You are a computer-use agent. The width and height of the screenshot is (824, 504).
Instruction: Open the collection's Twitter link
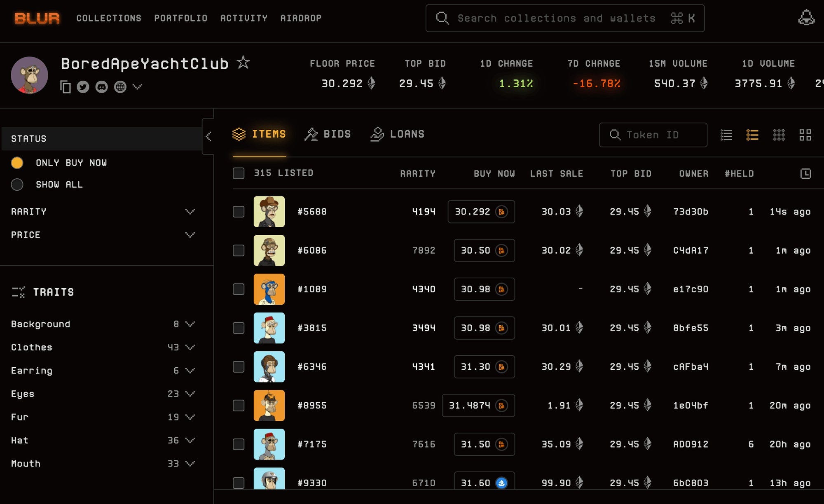83,87
